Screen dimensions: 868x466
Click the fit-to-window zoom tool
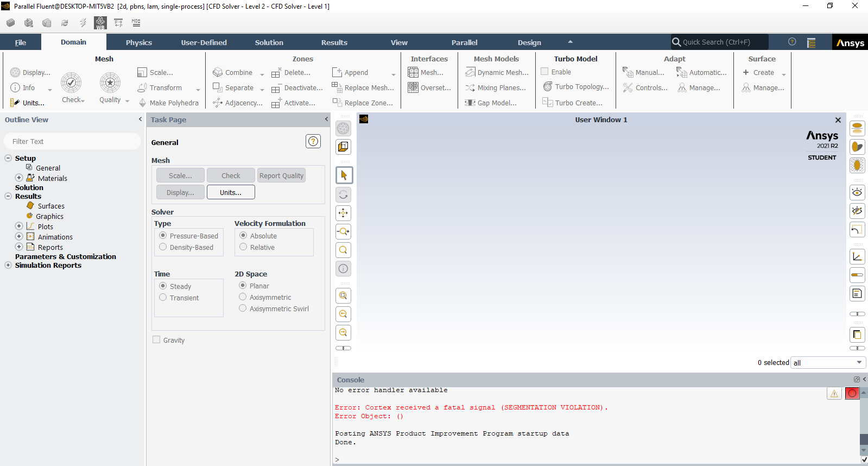click(x=344, y=295)
